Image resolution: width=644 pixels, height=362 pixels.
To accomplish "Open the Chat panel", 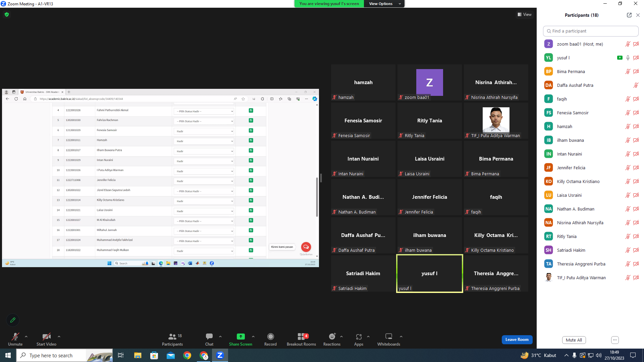I will click(209, 339).
